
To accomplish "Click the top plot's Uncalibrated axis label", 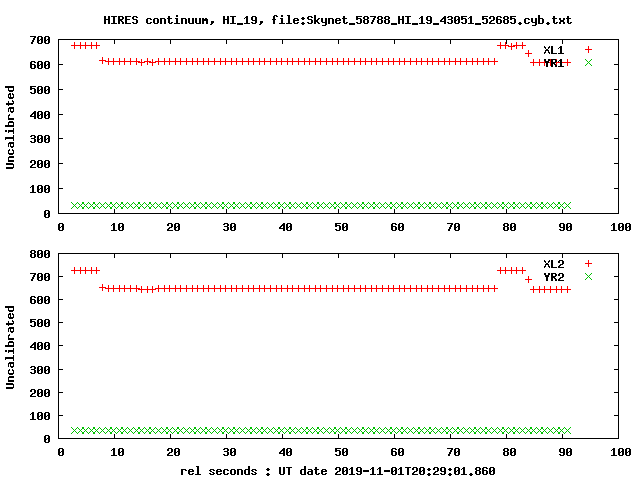I will (x=10, y=127).
